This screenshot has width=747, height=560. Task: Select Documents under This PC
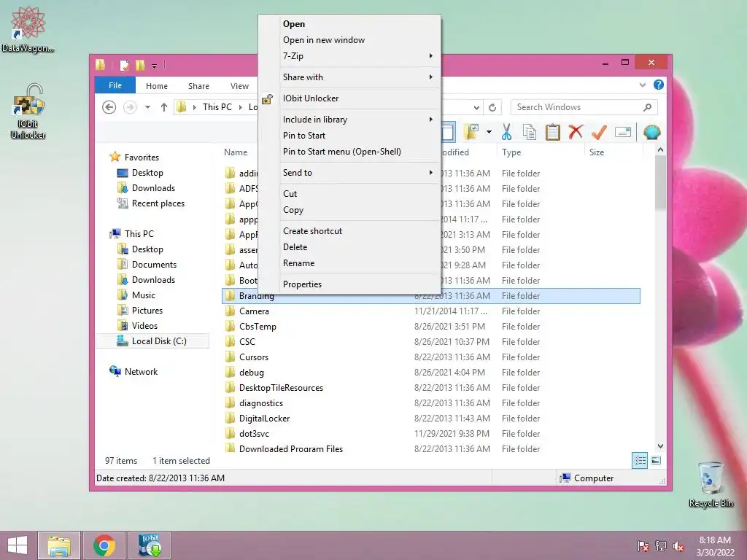click(x=154, y=265)
